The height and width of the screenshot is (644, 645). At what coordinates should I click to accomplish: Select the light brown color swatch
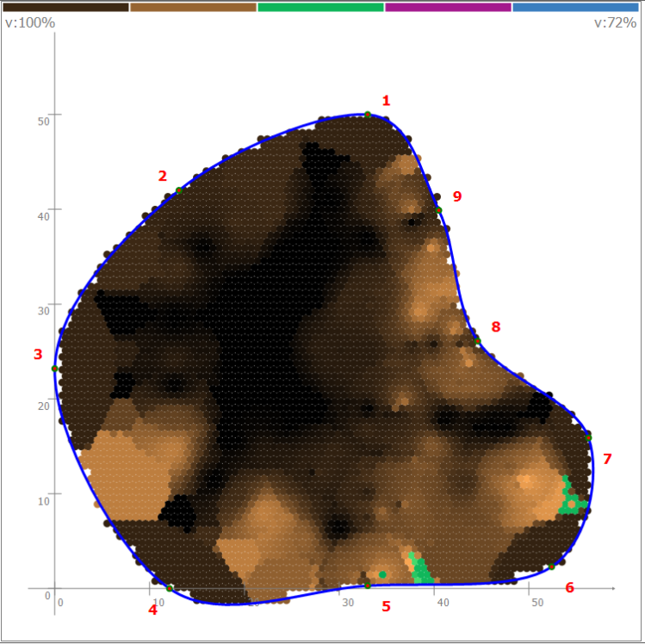(193, 7)
